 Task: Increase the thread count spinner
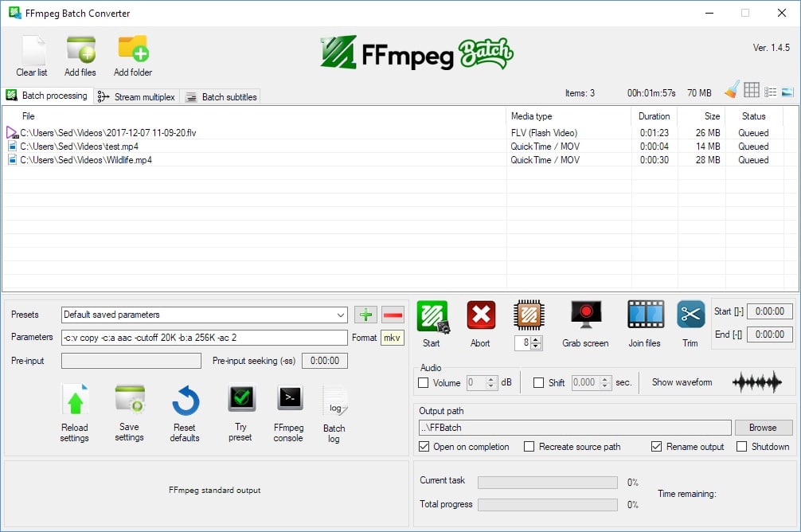535,340
